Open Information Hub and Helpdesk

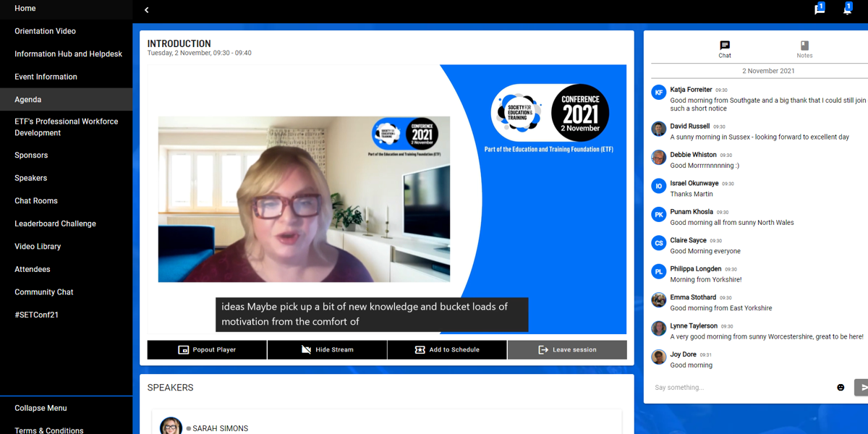point(68,54)
